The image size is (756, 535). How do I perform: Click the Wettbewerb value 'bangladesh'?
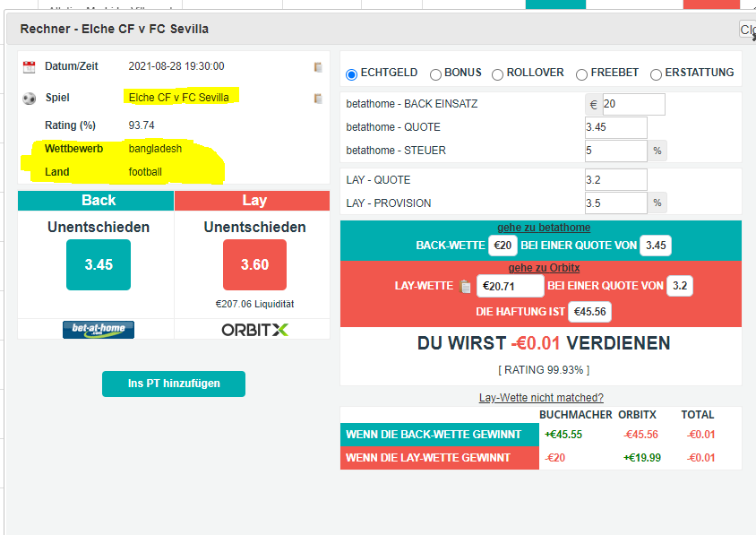(155, 149)
